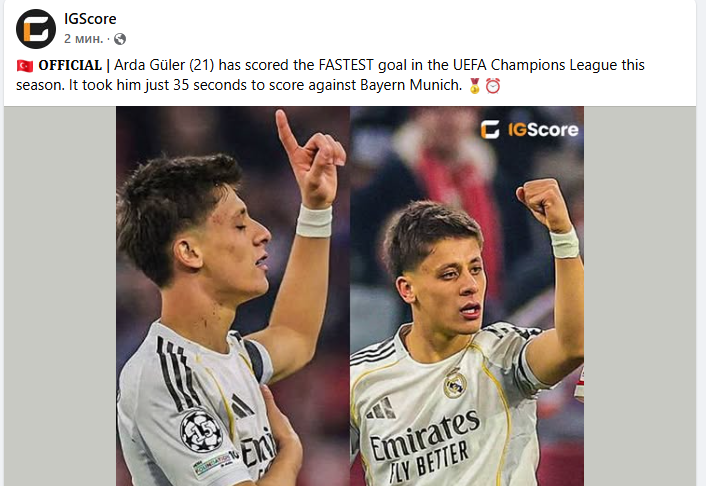Open left photo of player pointing upward
Screen dimensions: 706x486
pos(233,296)
